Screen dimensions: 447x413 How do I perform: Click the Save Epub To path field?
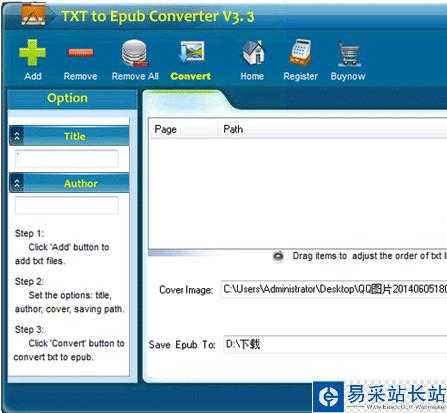tap(335, 344)
